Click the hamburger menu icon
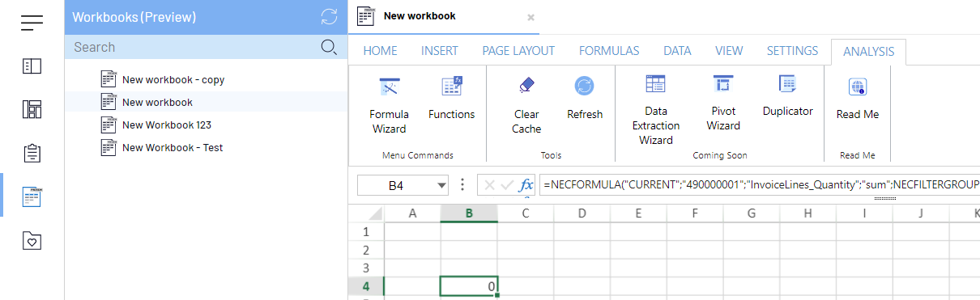Viewport: 980px width, 300px height. click(x=32, y=23)
